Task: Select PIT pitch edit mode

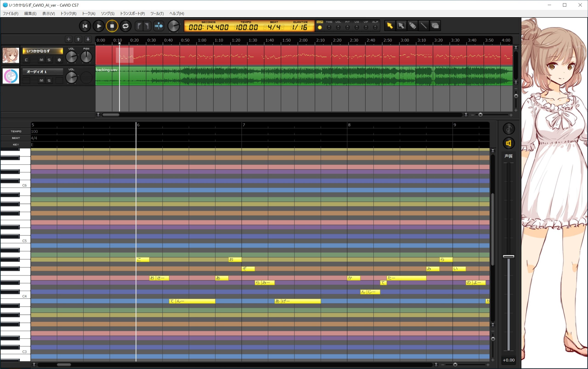Action: tap(347, 26)
